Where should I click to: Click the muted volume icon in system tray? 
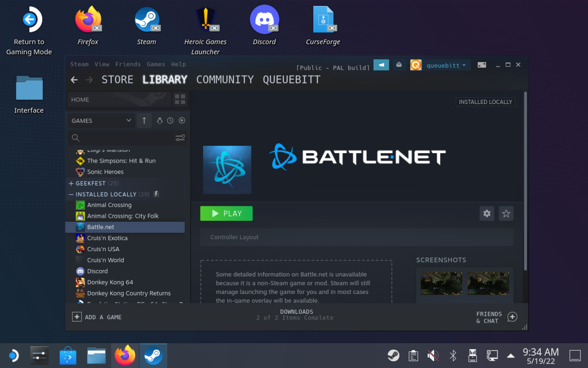tap(433, 356)
